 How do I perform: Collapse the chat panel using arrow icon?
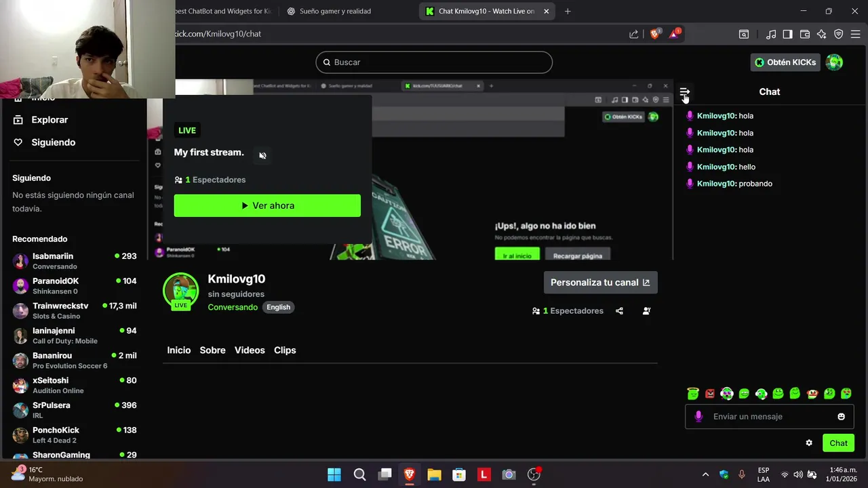684,91
